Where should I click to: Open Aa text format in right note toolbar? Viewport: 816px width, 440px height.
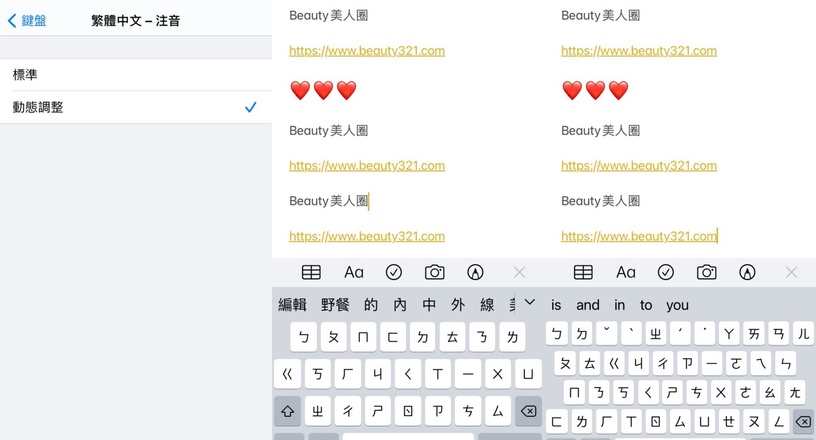coord(626,272)
